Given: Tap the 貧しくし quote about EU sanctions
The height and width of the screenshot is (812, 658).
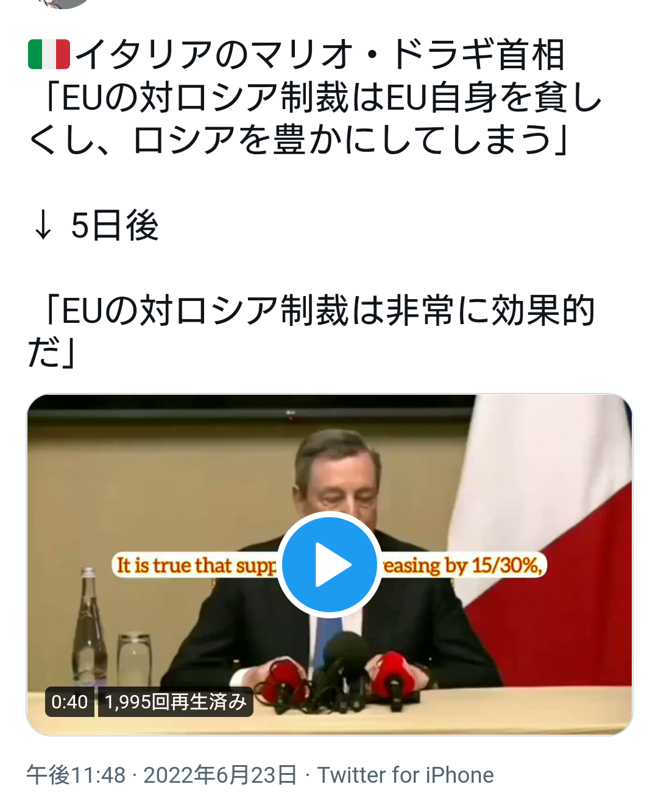Looking at the screenshot, I should click(314, 118).
